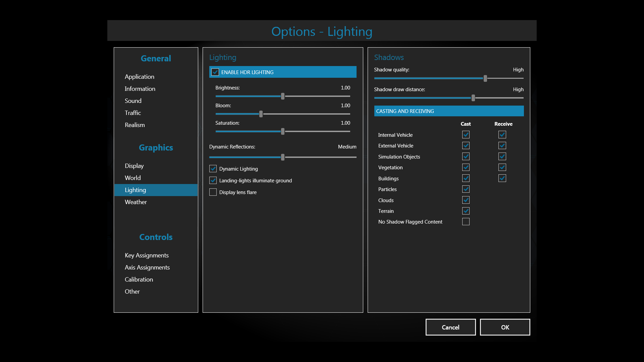Click the Brightness slider handle

coord(283,96)
